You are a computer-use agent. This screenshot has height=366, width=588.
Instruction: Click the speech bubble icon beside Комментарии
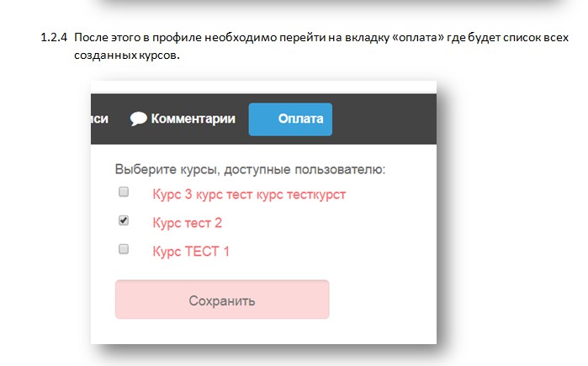[139, 119]
